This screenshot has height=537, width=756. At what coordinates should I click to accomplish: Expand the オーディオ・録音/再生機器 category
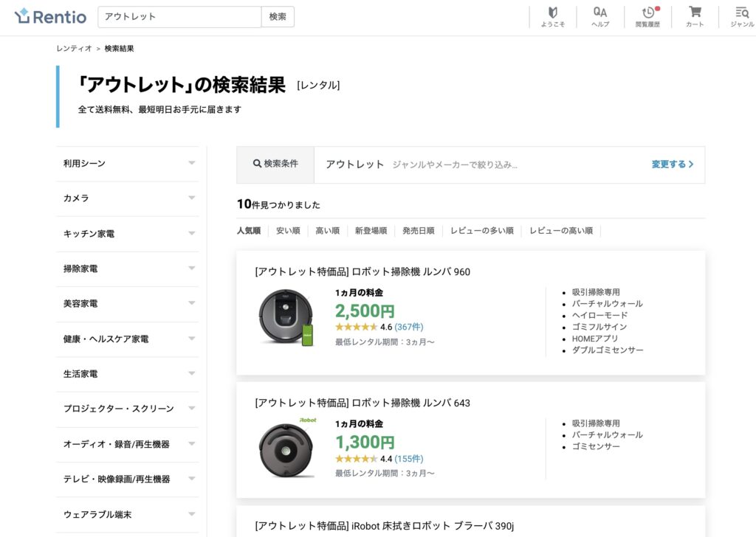tap(127, 445)
